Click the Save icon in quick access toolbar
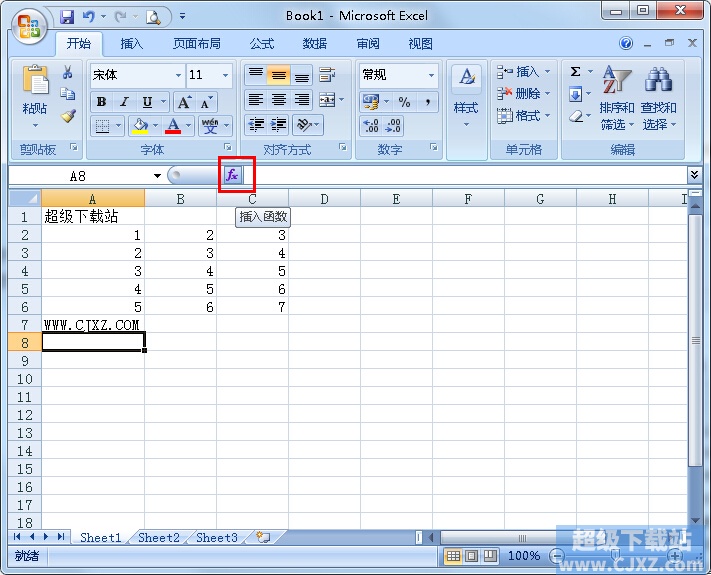 click(x=67, y=17)
